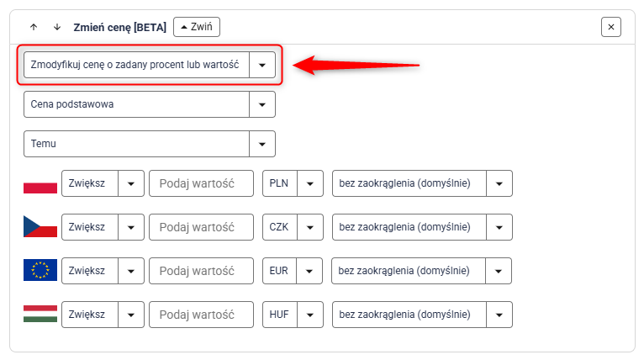
Task: Focus the value input in HUF row
Action: tap(201, 315)
